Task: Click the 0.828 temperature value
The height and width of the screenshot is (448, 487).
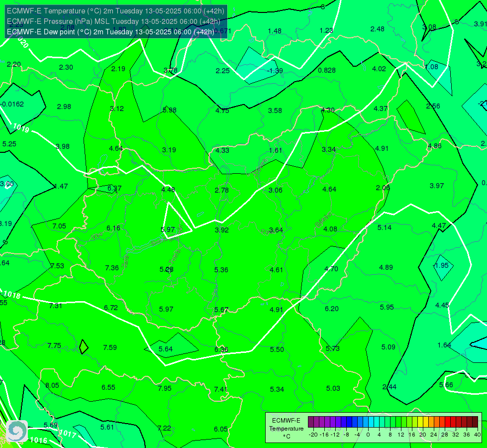Action: pos(327,70)
